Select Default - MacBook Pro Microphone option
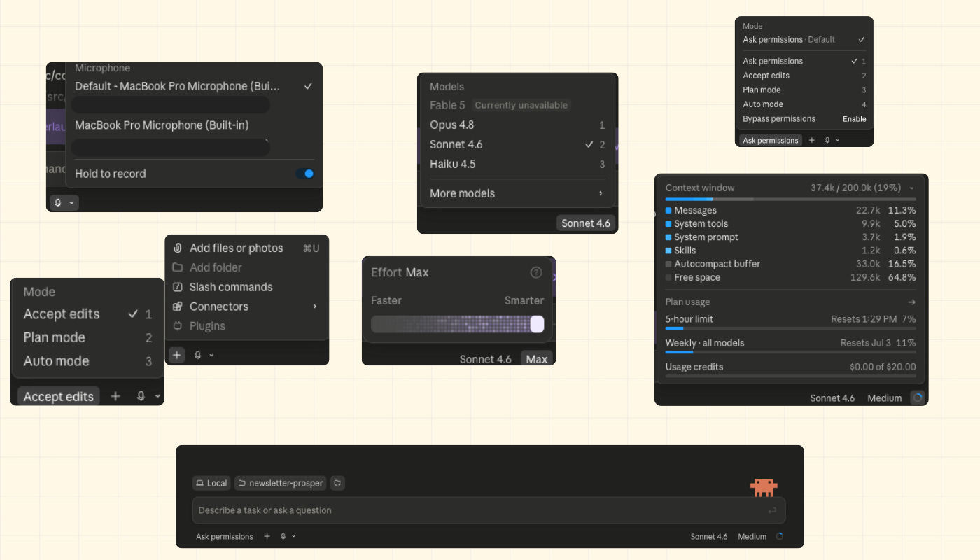Screen dimensions: 980x560 pyautogui.click(x=194, y=86)
